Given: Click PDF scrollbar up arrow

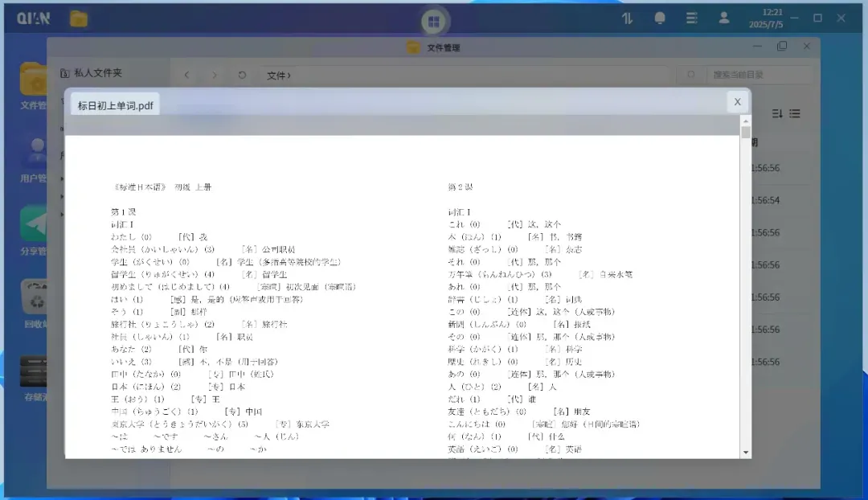Looking at the screenshot, I should pos(746,121).
